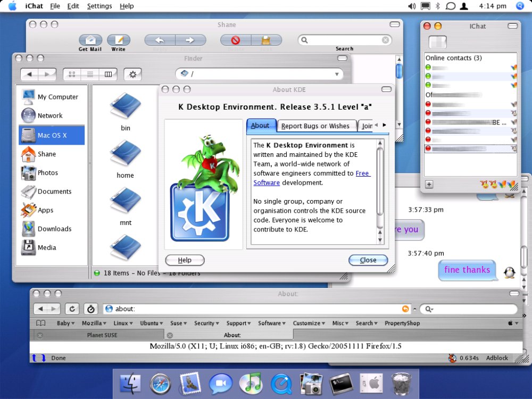Open the Help menu in menu bar
532x399 pixels.
coord(127,6)
